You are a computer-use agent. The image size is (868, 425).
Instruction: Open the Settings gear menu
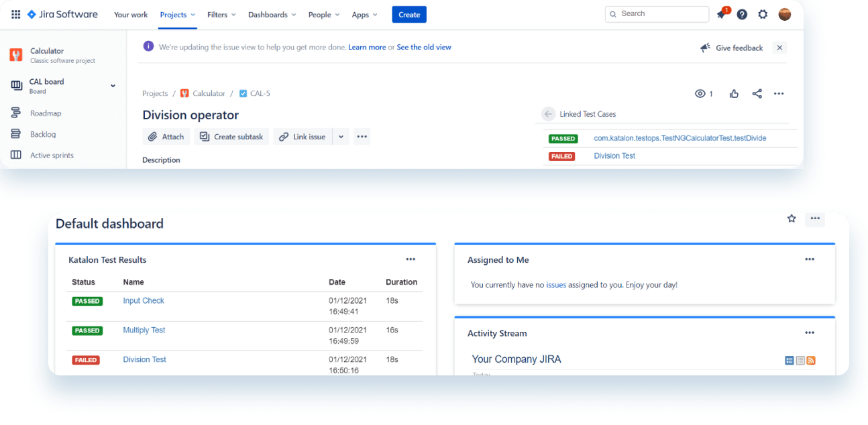click(x=763, y=14)
